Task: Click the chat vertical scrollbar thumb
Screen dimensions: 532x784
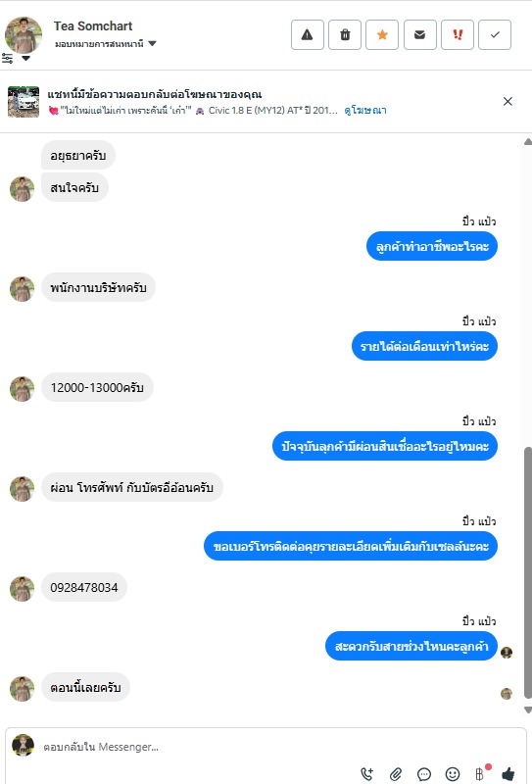Action: pyautogui.click(x=527, y=572)
